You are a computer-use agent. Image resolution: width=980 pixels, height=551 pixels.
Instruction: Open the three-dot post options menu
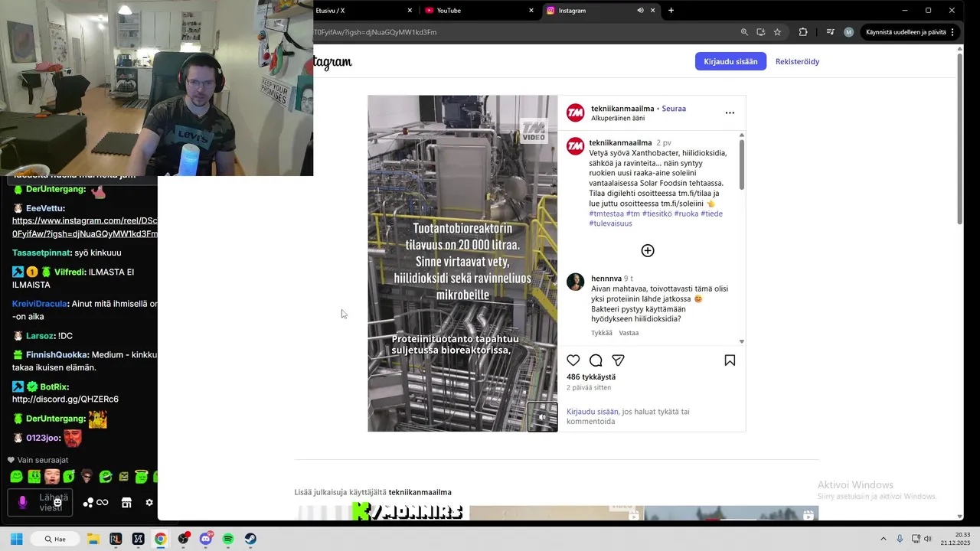tap(730, 113)
